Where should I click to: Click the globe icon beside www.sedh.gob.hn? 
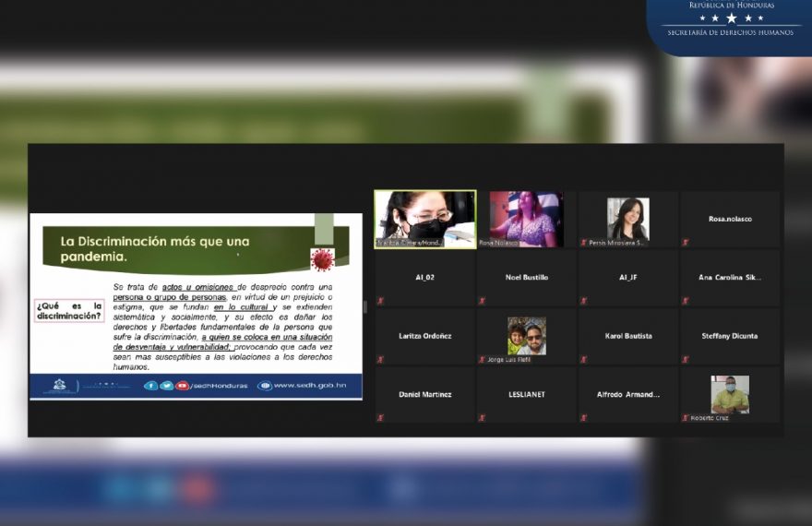click(x=265, y=386)
